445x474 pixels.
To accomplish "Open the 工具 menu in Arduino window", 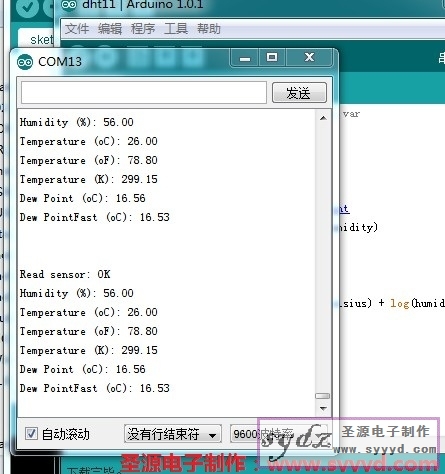I will pos(176,29).
